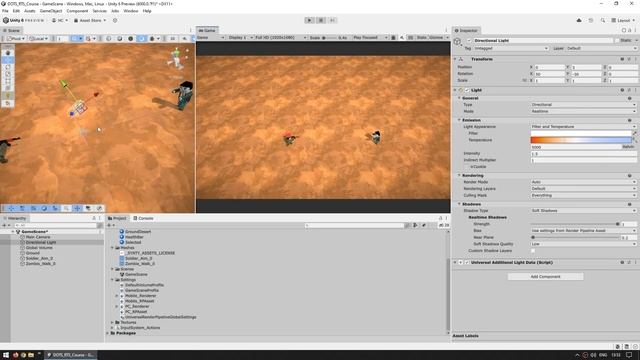640x360 pixels.
Task: Open the Transform component help icon
Action: pyautogui.click(x=622, y=59)
